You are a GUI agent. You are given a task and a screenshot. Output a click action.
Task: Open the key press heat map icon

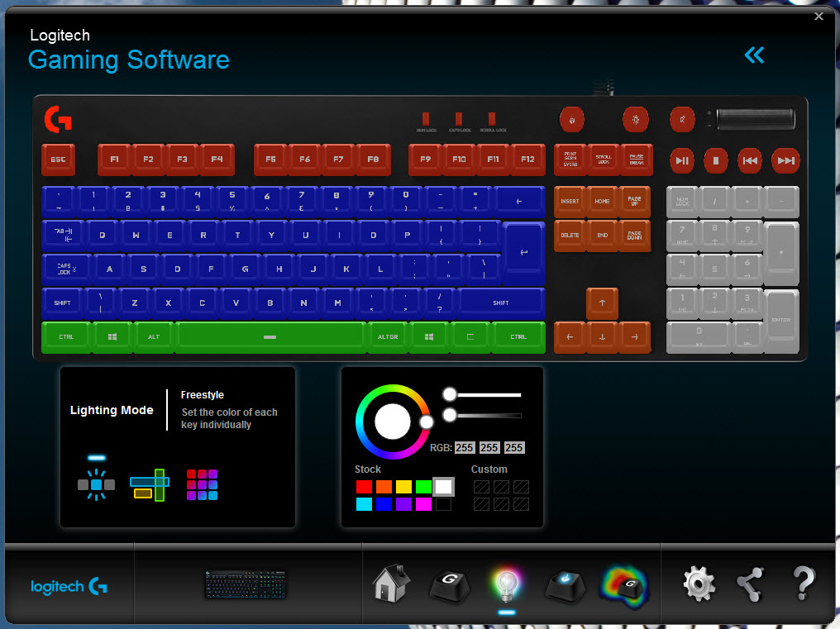pos(625,586)
